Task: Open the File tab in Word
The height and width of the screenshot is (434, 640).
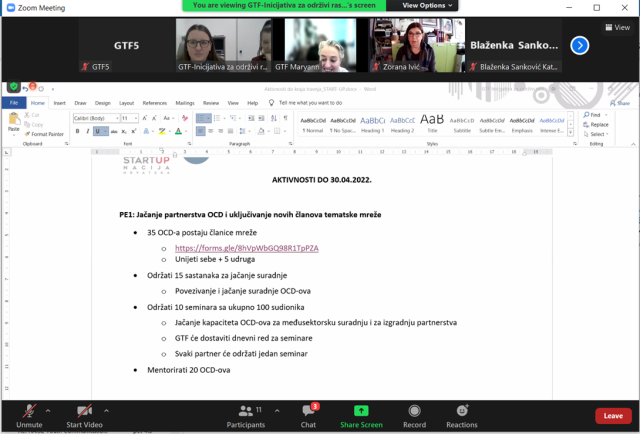Action: (x=14, y=102)
